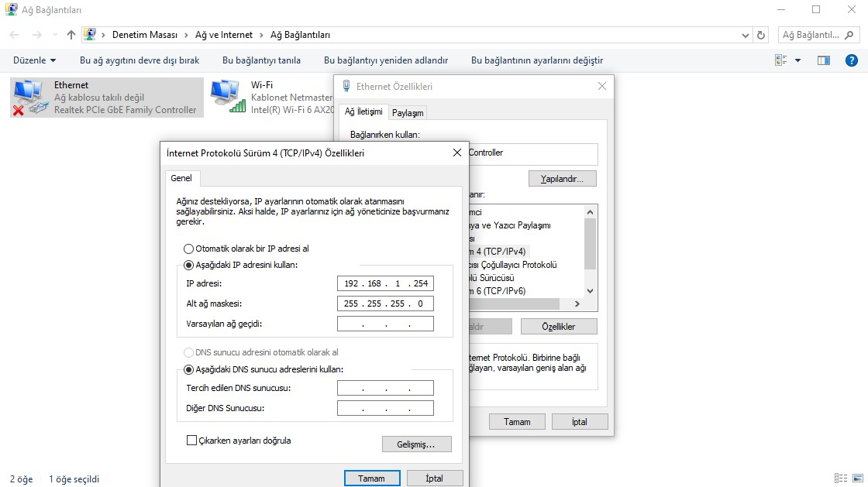Click Denetim Masası breadcrumb
The width and height of the screenshot is (868, 487).
point(145,35)
